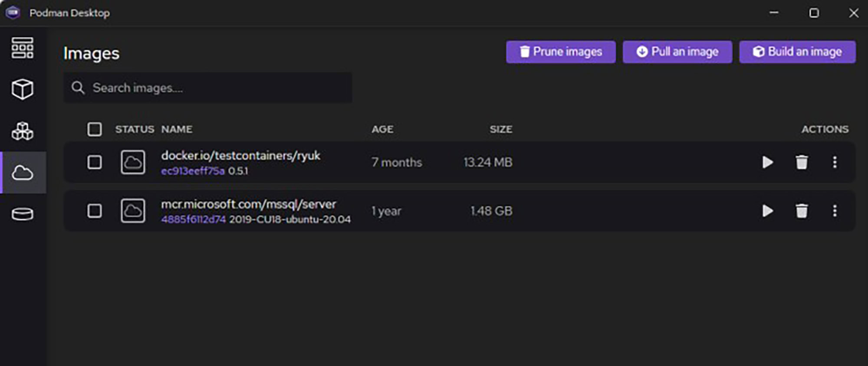The width and height of the screenshot is (868, 366).
Task: Close the Podman Desktop window
Action: pyautogui.click(x=854, y=13)
